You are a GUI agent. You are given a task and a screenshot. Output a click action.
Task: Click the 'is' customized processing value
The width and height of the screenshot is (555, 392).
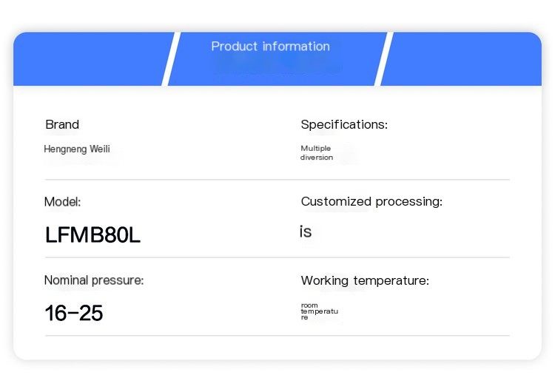(306, 232)
